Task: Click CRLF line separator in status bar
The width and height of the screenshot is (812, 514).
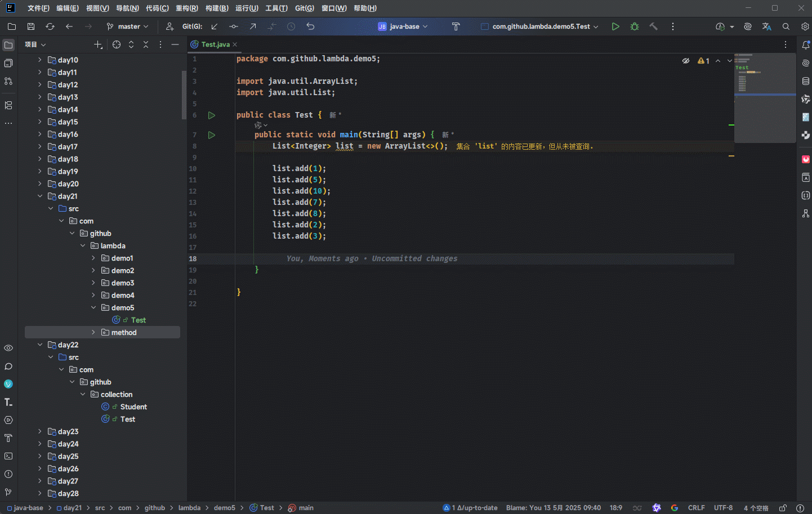Action: point(696,508)
